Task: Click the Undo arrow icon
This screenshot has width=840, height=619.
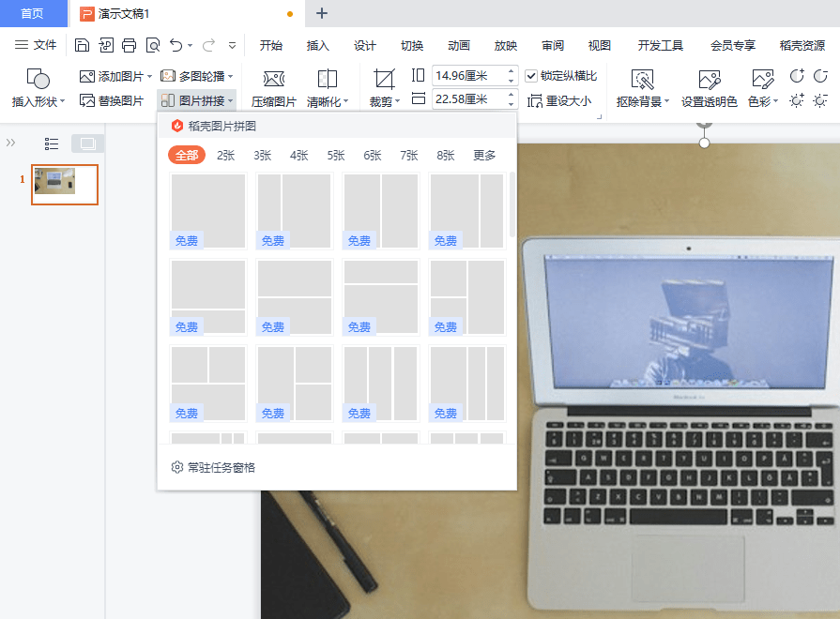Action: pos(176,45)
